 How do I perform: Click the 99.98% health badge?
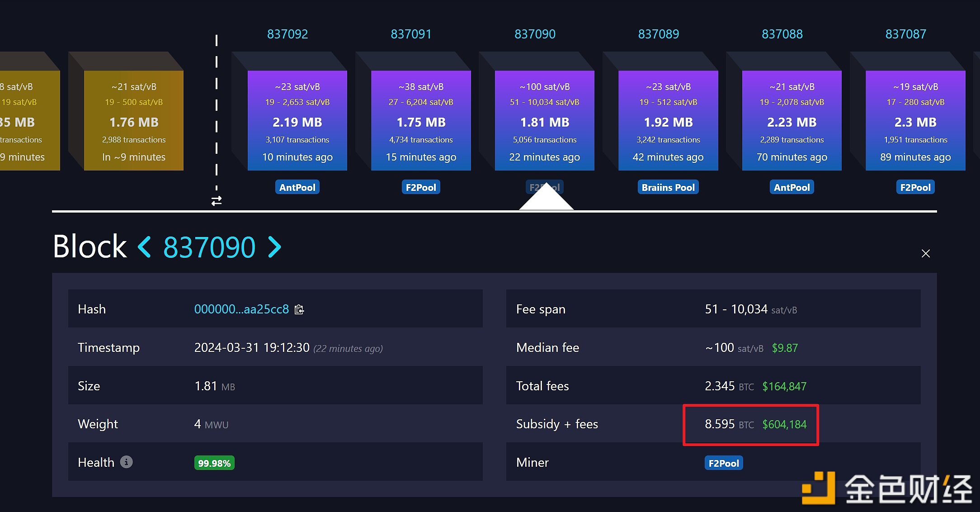pyautogui.click(x=214, y=463)
